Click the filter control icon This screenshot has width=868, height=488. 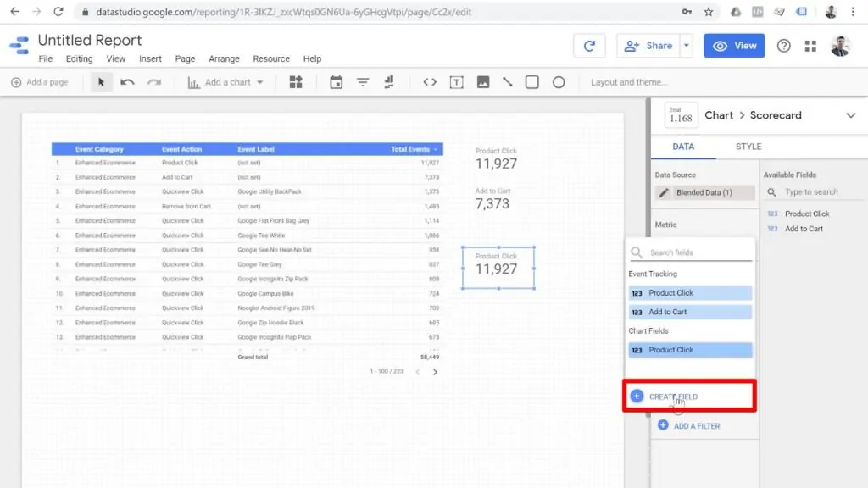pos(363,82)
